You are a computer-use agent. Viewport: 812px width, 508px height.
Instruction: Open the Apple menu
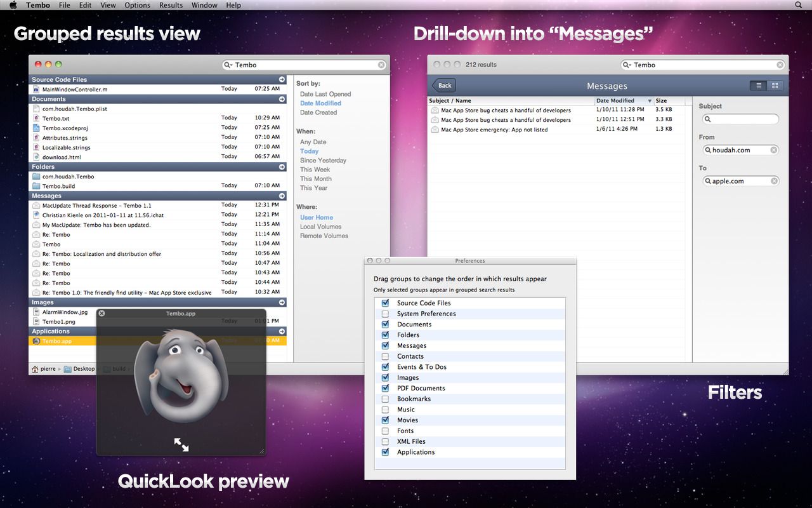pos(13,5)
